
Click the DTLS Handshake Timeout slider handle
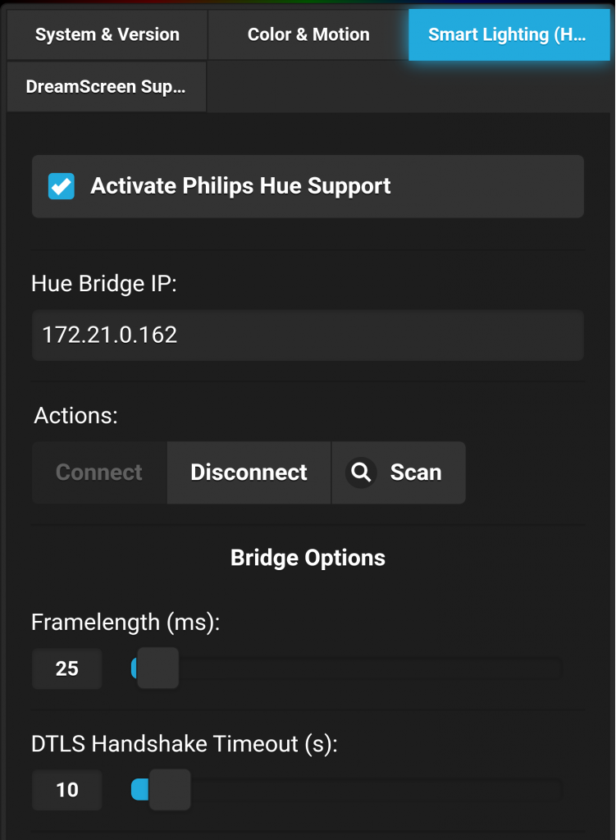(170, 790)
